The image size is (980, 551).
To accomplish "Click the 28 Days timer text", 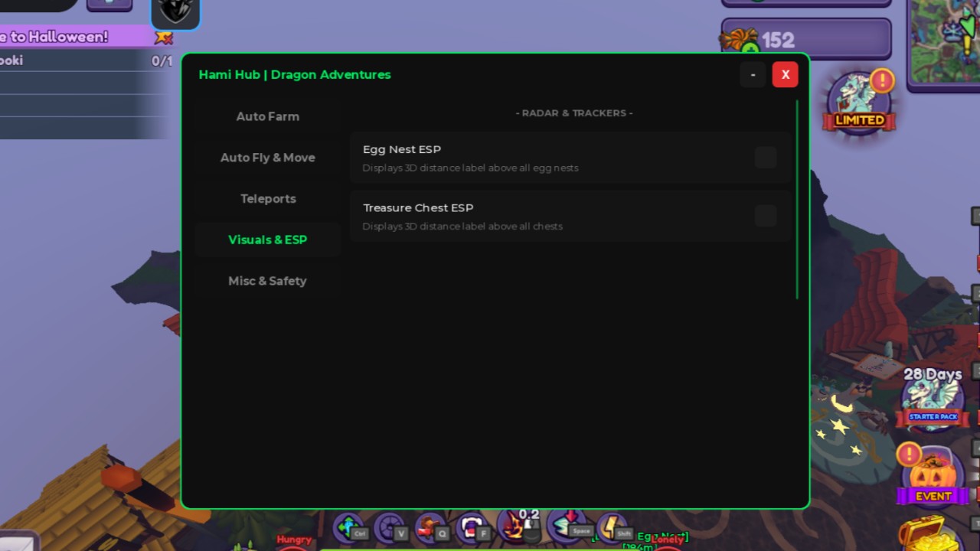I will click(933, 374).
